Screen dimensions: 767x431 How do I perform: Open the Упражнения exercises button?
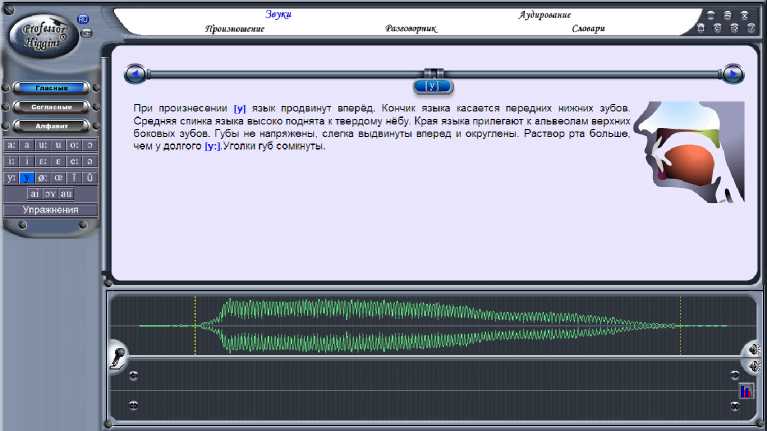(x=50, y=210)
